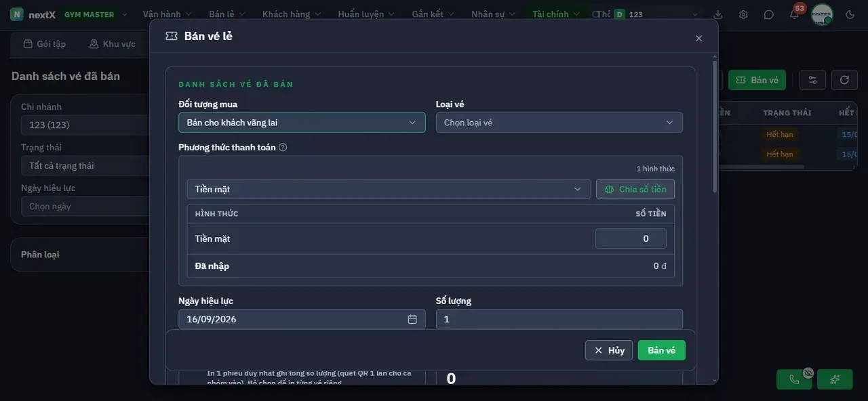This screenshot has width=868, height=401.
Task: Click the Tiền mặt amount input field
Action: (631, 238)
